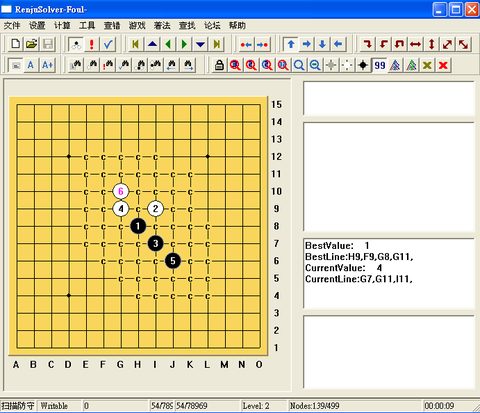This screenshot has height=413, width=480.
Task: Click white stone number 6 on the board
Action: [121, 191]
